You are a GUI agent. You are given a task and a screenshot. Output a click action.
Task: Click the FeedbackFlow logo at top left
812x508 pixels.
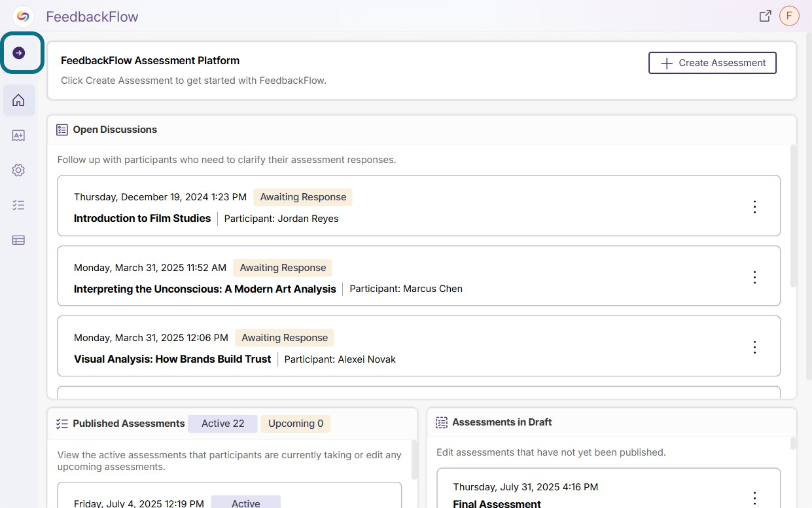24,15
